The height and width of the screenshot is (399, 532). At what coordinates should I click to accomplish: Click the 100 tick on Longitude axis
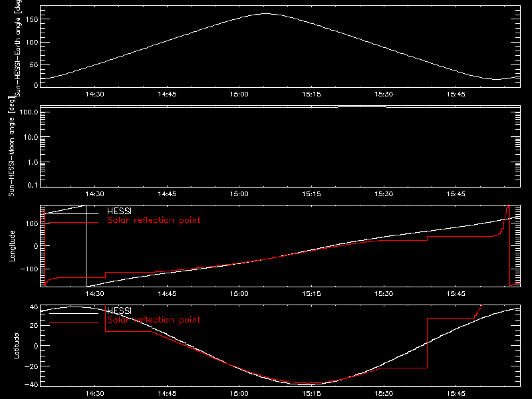32,223
